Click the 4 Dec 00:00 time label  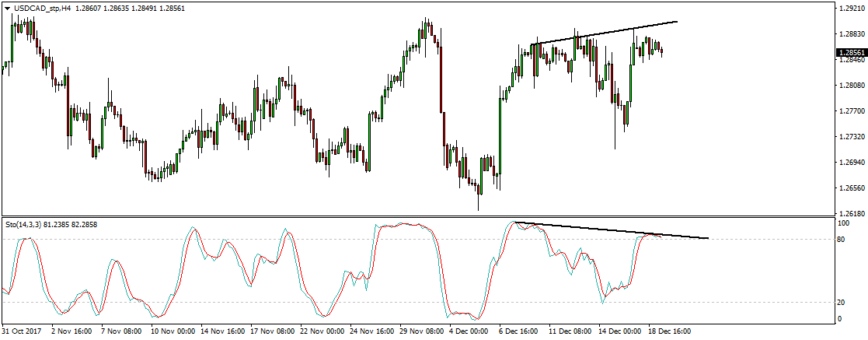pyautogui.click(x=469, y=331)
